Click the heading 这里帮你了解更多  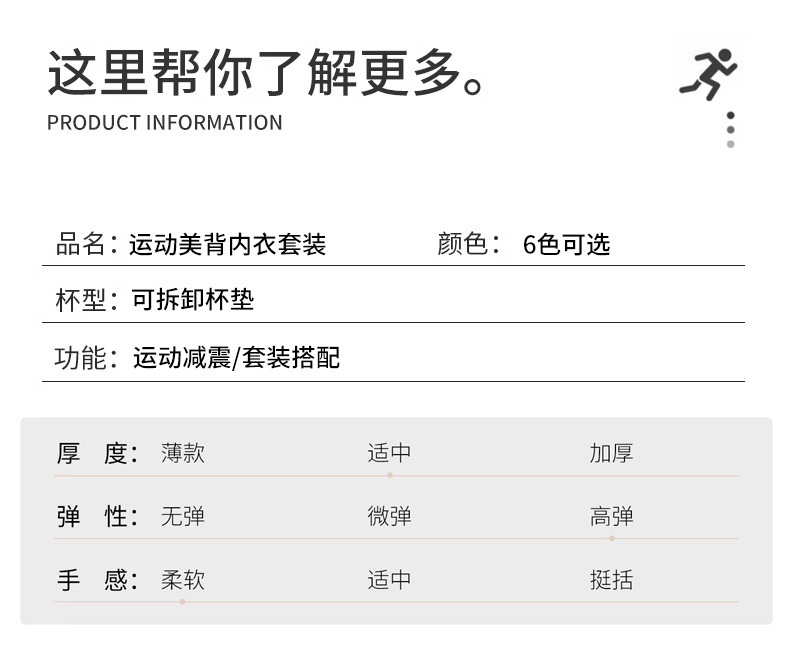(266, 71)
